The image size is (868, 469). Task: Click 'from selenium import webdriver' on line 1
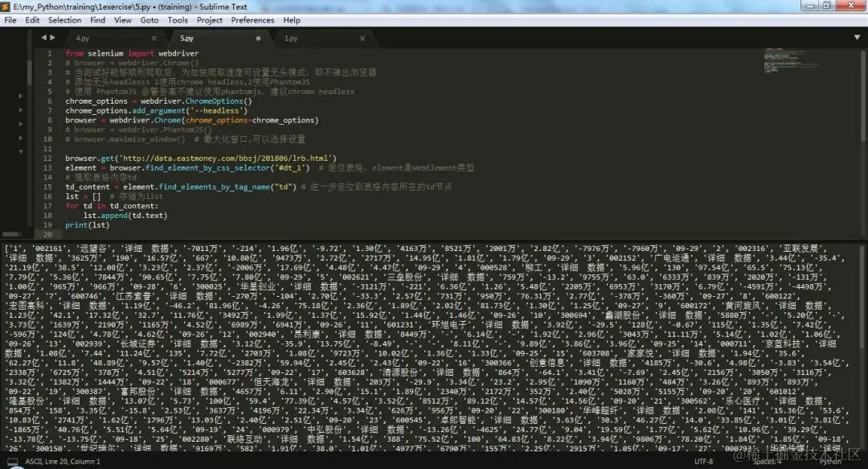click(x=132, y=53)
